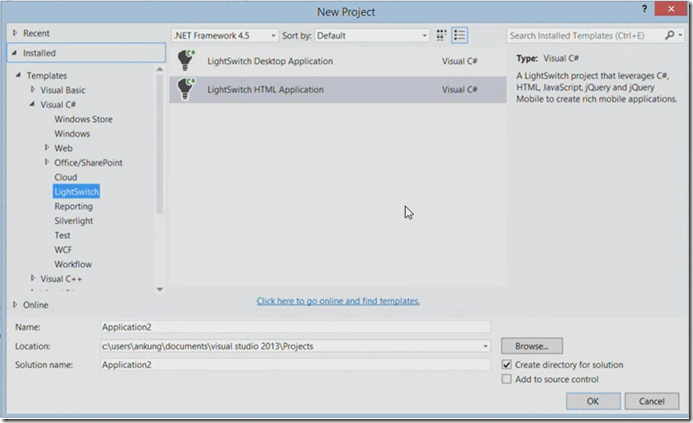Click OK to create project
693x423 pixels.
coord(593,401)
